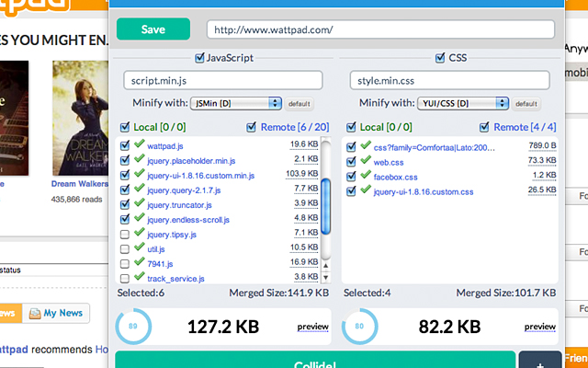Toggle JavaScript Local [0/0] checkbox
Image resolution: width=588 pixels, height=368 pixels.
point(125,127)
